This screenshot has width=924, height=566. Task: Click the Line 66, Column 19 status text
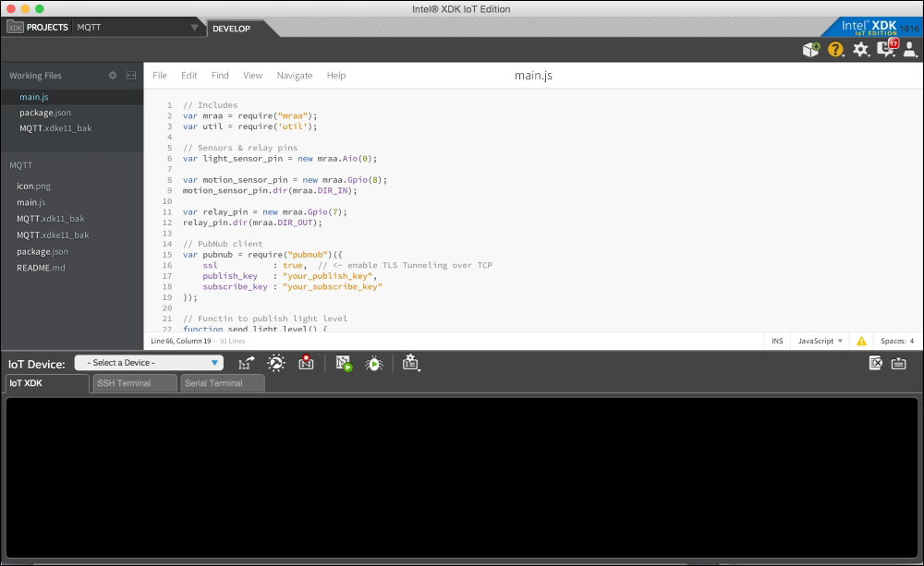coord(181,341)
